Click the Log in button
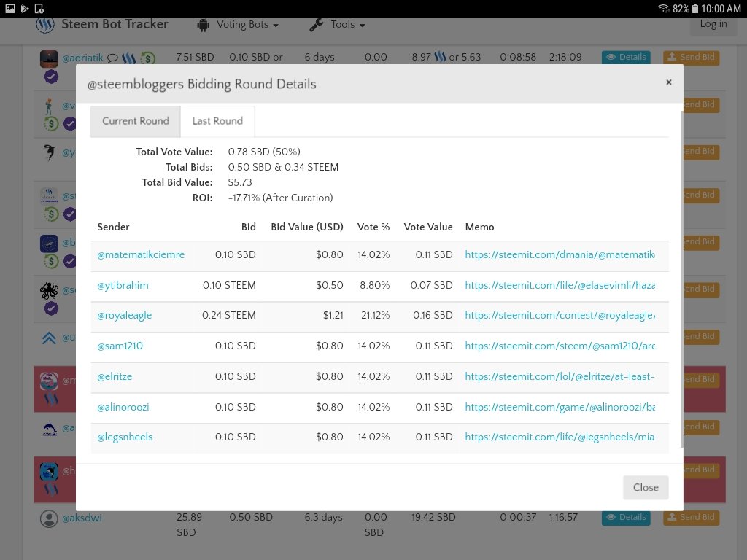Screen dimensions: 747x560 coord(713,24)
